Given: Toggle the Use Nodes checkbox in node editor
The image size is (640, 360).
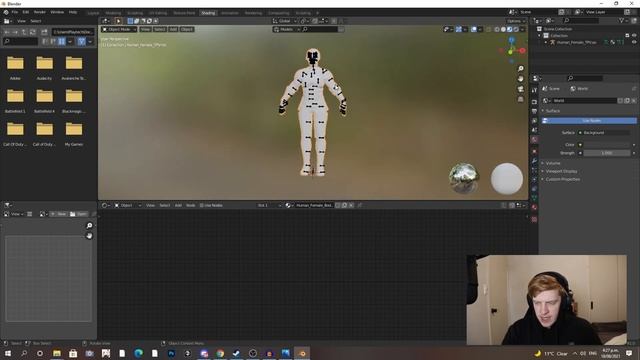Looking at the screenshot, I should [202, 205].
